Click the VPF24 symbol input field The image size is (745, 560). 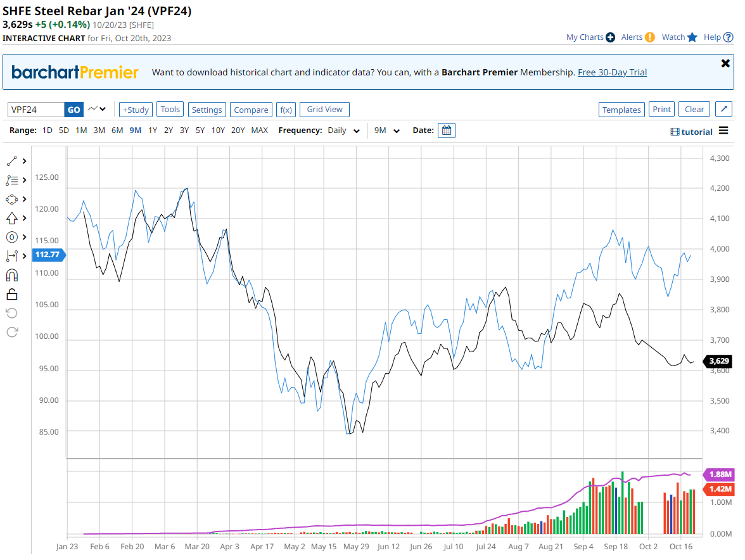coord(36,110)
